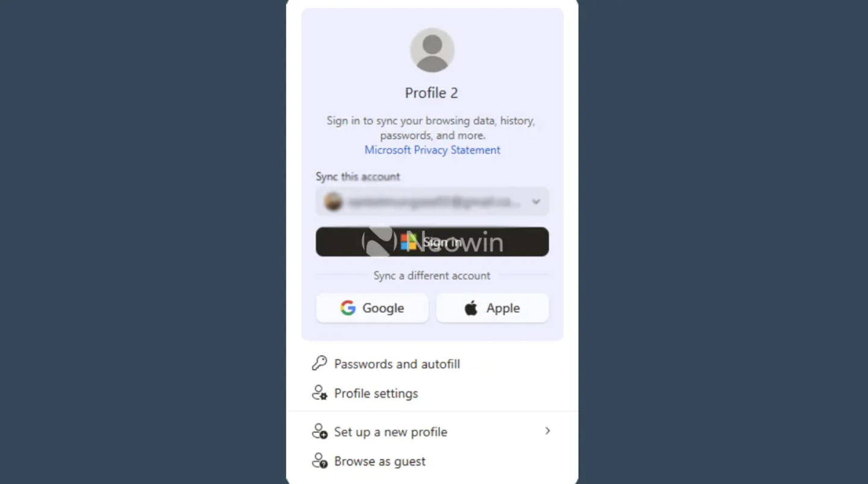The height and width of the screenshot is (484, 868).
Task: Click the black Sign in button
Action: (x=432, y=242)
